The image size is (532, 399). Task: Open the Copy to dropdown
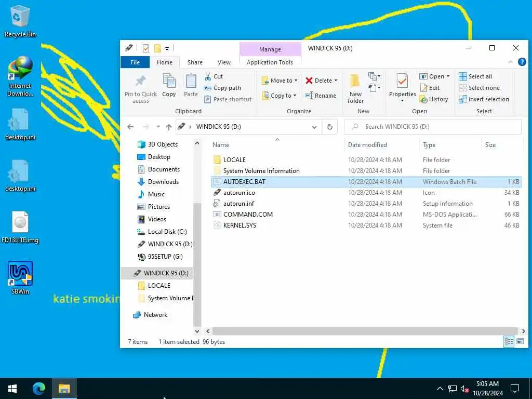(280, 96)
